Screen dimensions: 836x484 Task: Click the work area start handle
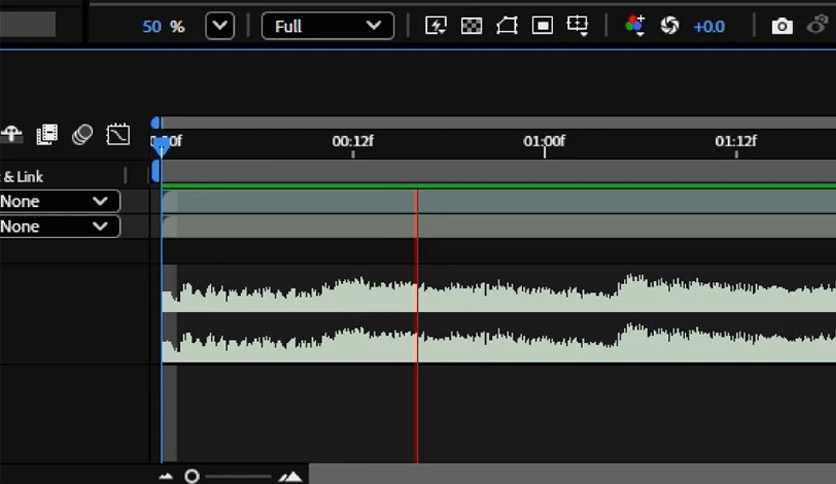(156, 172)
